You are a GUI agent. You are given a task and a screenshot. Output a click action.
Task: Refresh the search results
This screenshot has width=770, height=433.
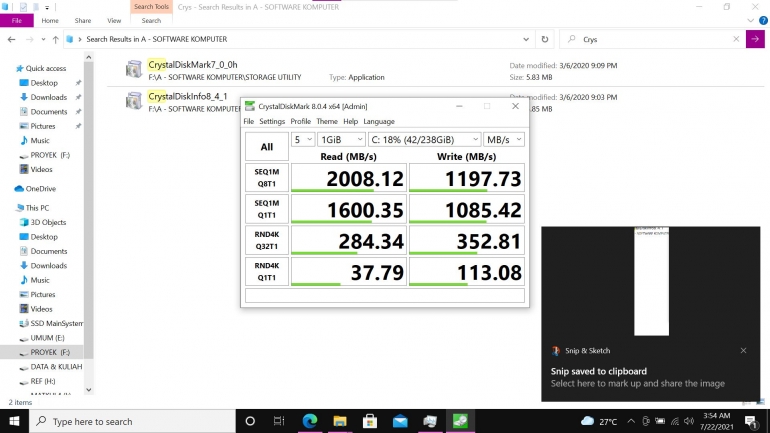(545, 39)
